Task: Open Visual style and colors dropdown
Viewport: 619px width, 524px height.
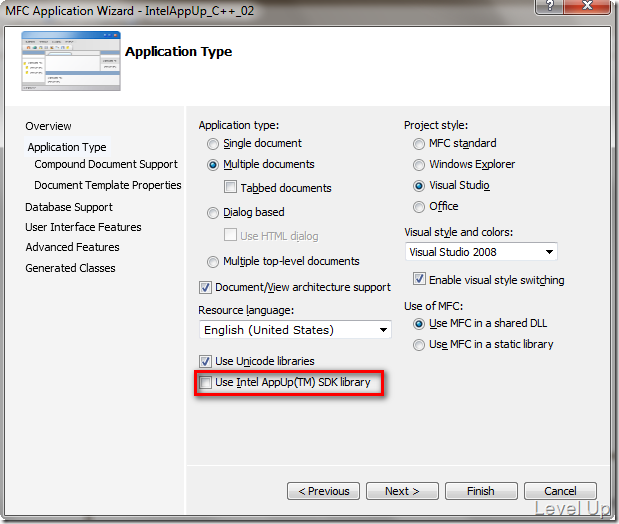Action: [x=481, y=252]
